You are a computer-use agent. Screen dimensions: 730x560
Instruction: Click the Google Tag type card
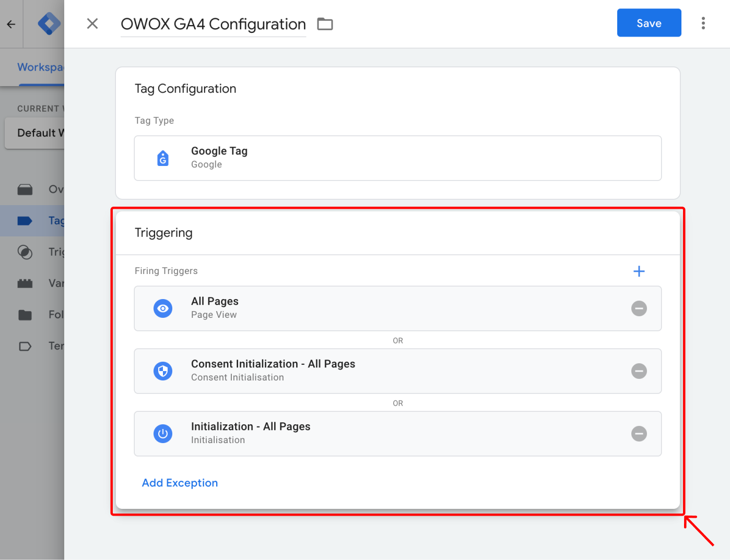tap(398, 158)
